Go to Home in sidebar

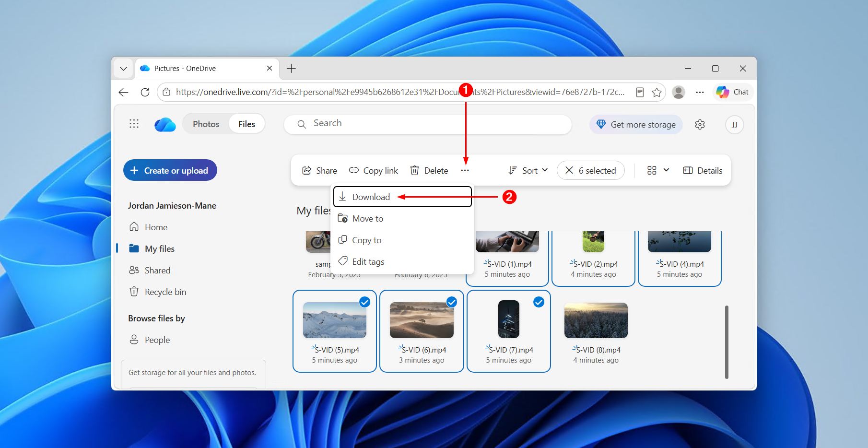pyautogui.click(x=148, y=227)
